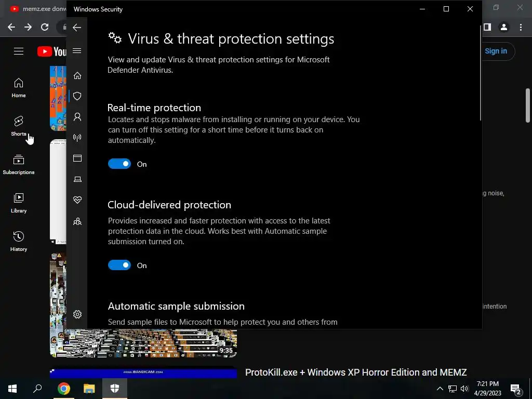The width and height of the screenshot is (532, 399).
Task: Open Device performance & health heart icon
Action: point(77,200)
